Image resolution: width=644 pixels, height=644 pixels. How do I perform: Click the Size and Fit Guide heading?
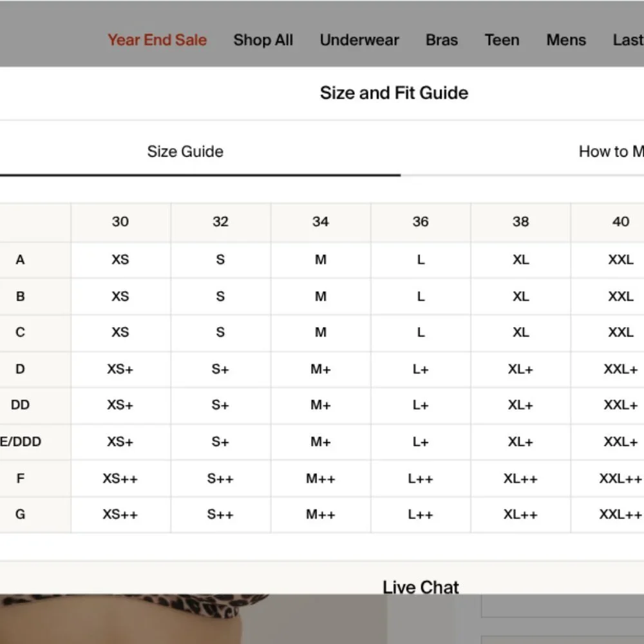coord(394,93)
